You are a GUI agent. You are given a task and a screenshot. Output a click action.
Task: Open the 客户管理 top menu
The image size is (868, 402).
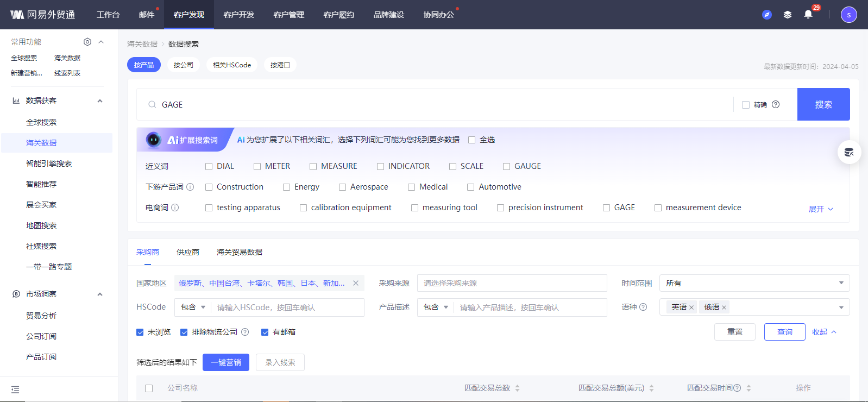click(x=289, y=15)
